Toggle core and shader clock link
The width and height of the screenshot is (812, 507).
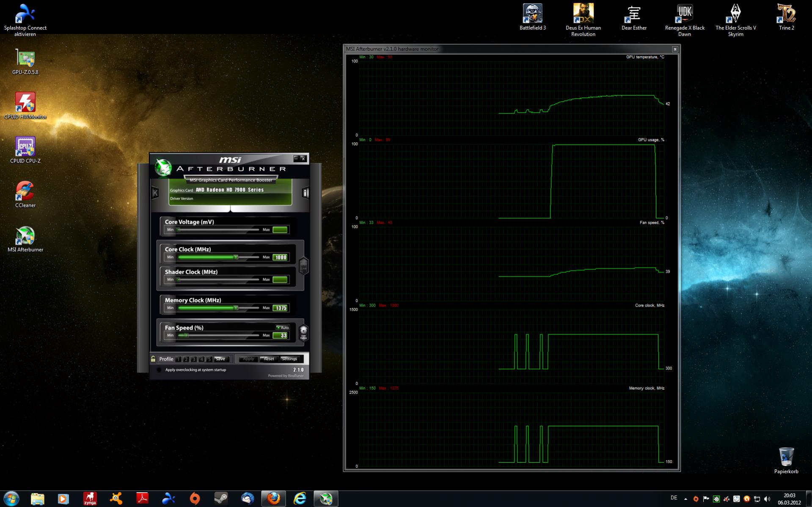[x=303, y=266]
